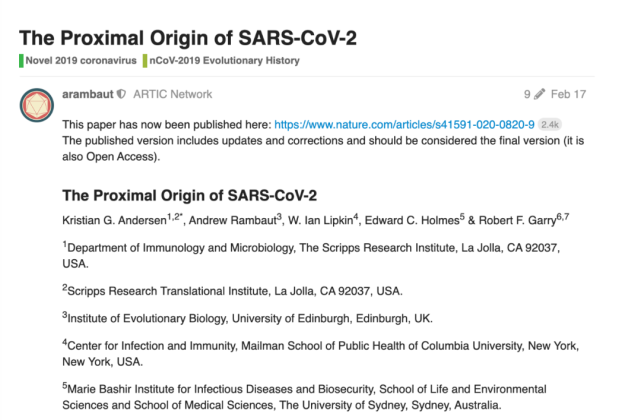Click the olive nCoV-2019 Evolutionary History badge square
Viewport: 641px width, 420px height.
coord(146,61)
